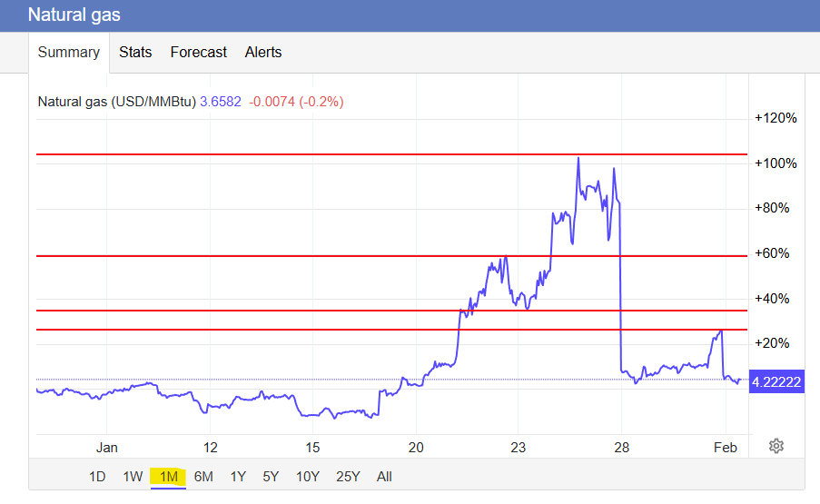Click the price peak near +100%
Screen dimensions: 820x504
tap(578, 159)
